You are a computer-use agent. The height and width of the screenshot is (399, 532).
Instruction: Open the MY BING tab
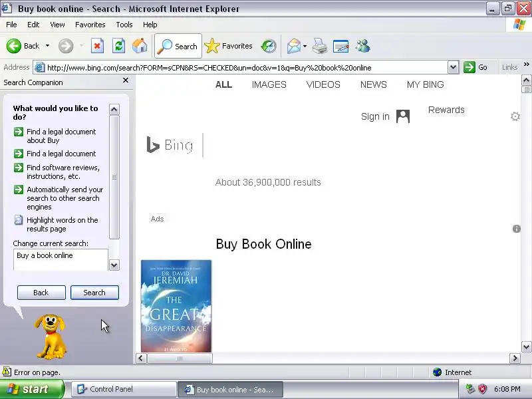(x=426, y=84)
